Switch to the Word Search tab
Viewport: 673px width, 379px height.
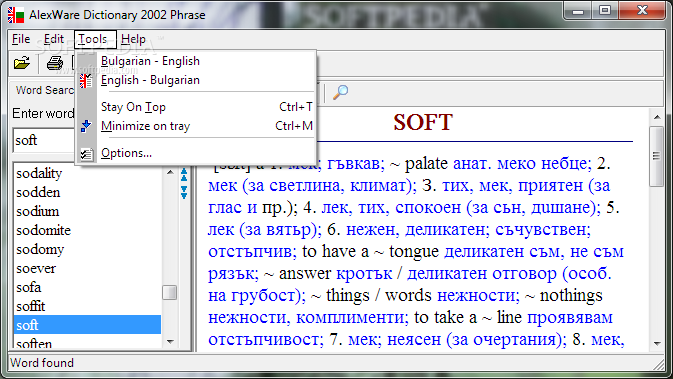[44, 90]
